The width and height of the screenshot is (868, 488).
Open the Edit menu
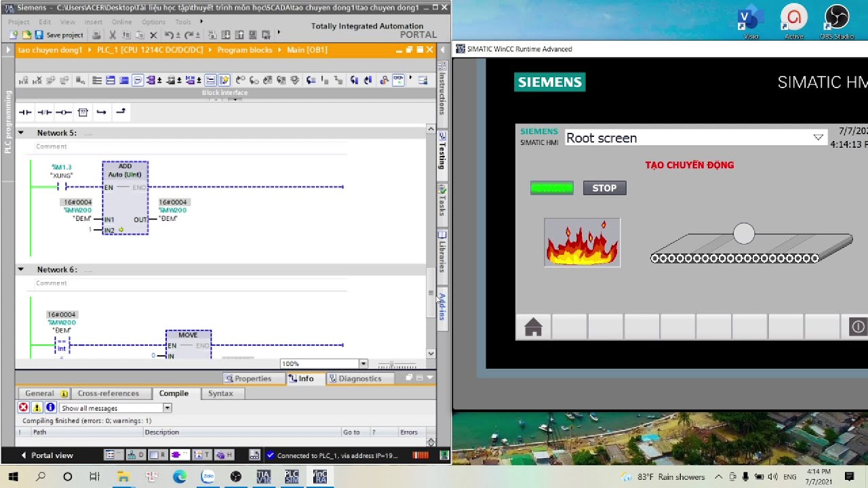coord(45,22)
